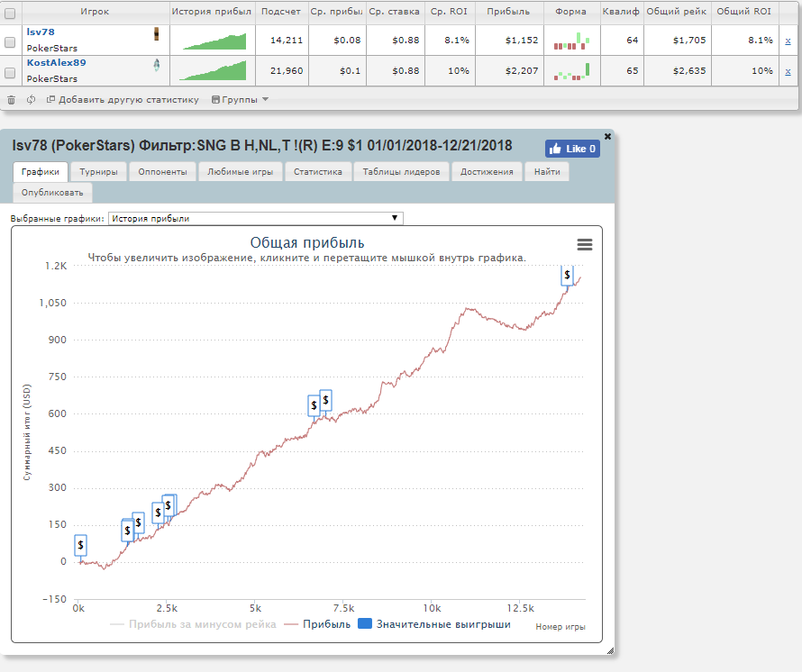Screen dimensions: 802x672
Task: Sort by 'Форма' column header
Action: coord(570,11)
